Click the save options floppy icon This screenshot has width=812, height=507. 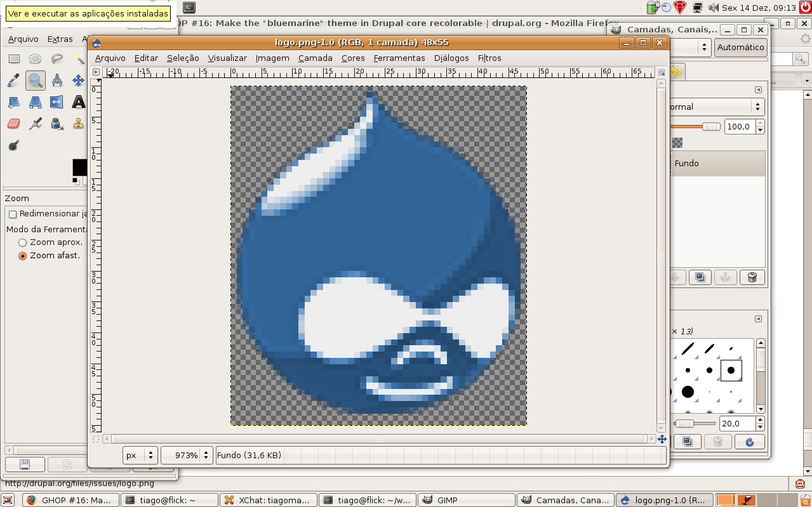pos(25,464)
